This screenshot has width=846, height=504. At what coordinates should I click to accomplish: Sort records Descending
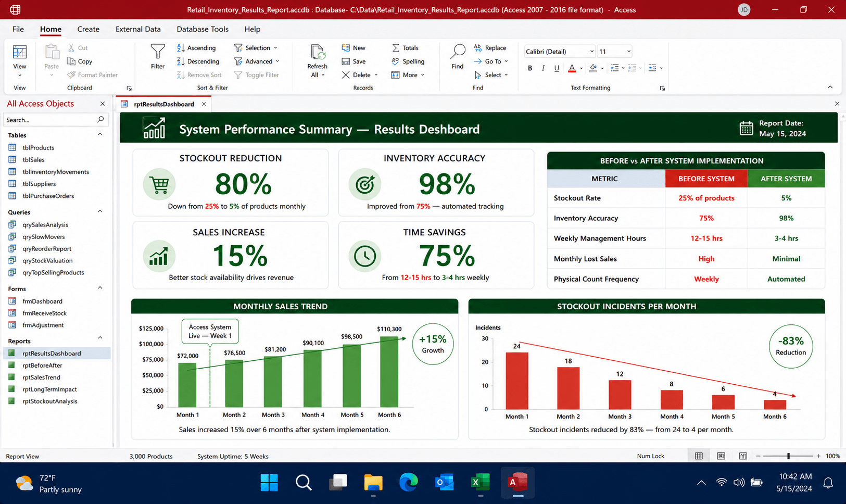click(x=198, y=61)
